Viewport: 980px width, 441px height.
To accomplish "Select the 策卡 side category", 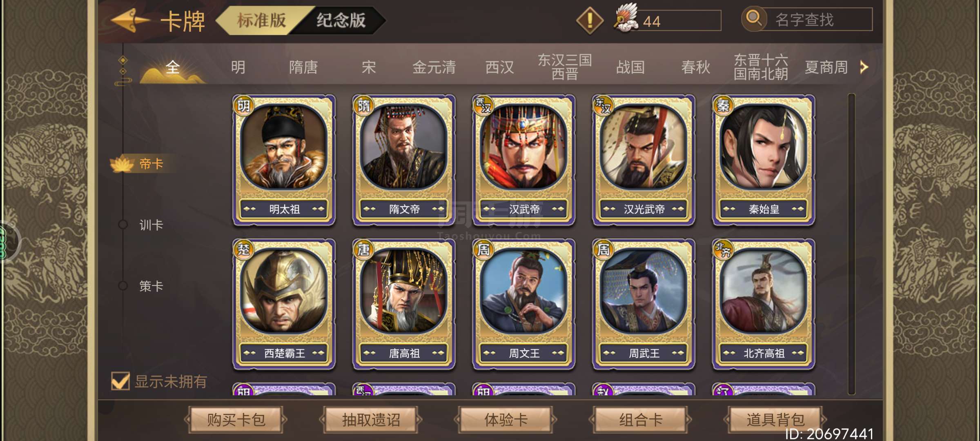I will point(151,286).
